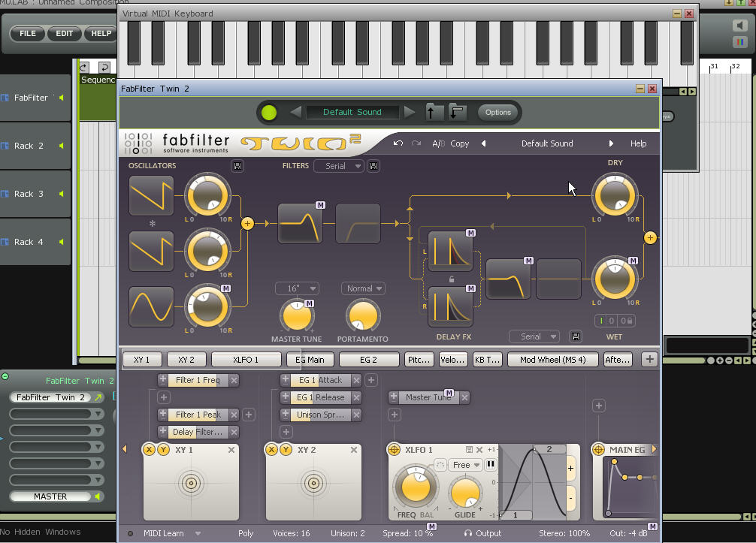Viewport: 756px width, 543px height.
Task: Save the preset with the folder-arrow icon
Action: 457,112
